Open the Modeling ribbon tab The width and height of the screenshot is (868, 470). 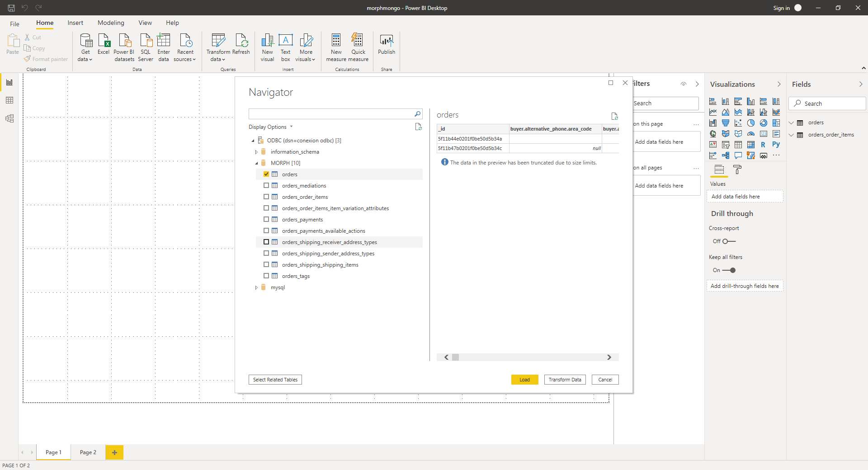pos(111,23)
